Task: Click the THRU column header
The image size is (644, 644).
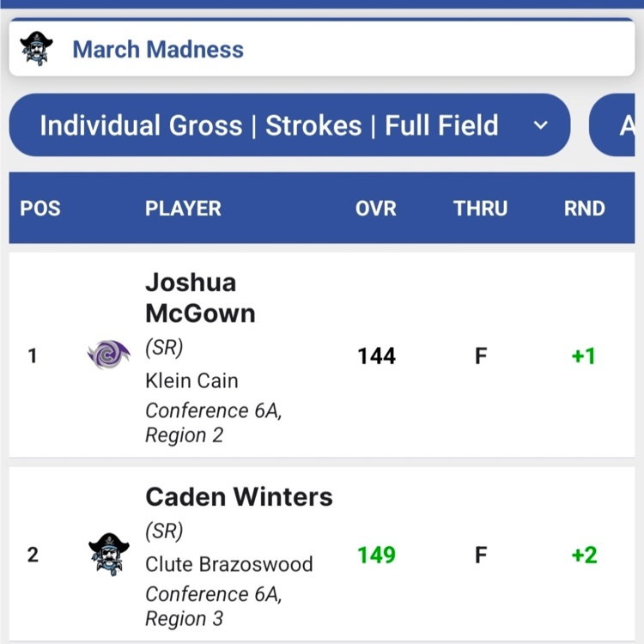Action: [480, 209]
